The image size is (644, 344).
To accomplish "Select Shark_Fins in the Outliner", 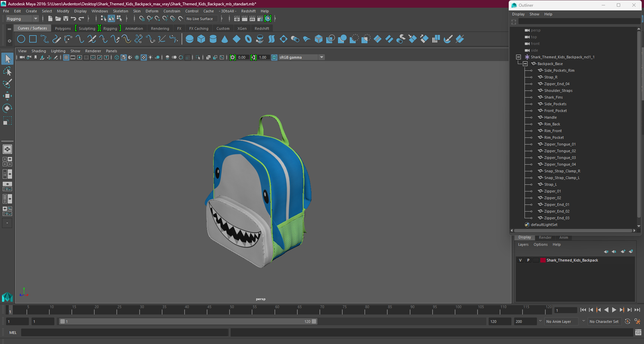I will (x=553, y=97).
